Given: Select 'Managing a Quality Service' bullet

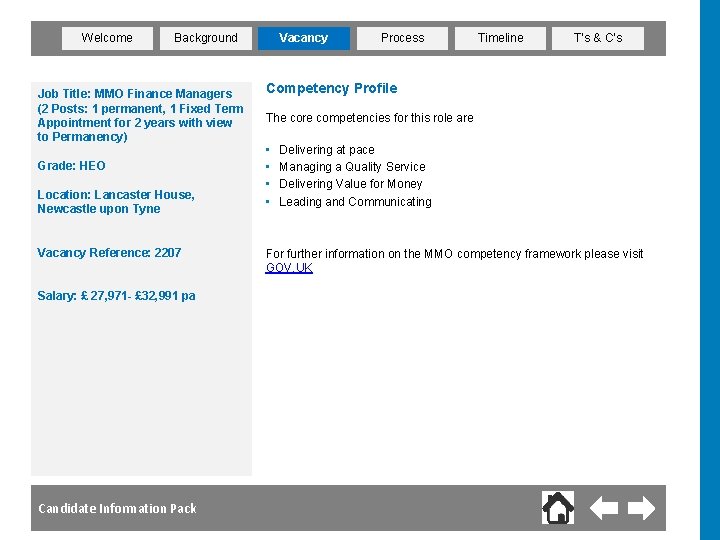Looking at the screenshot, I should [x=352, y=167].
